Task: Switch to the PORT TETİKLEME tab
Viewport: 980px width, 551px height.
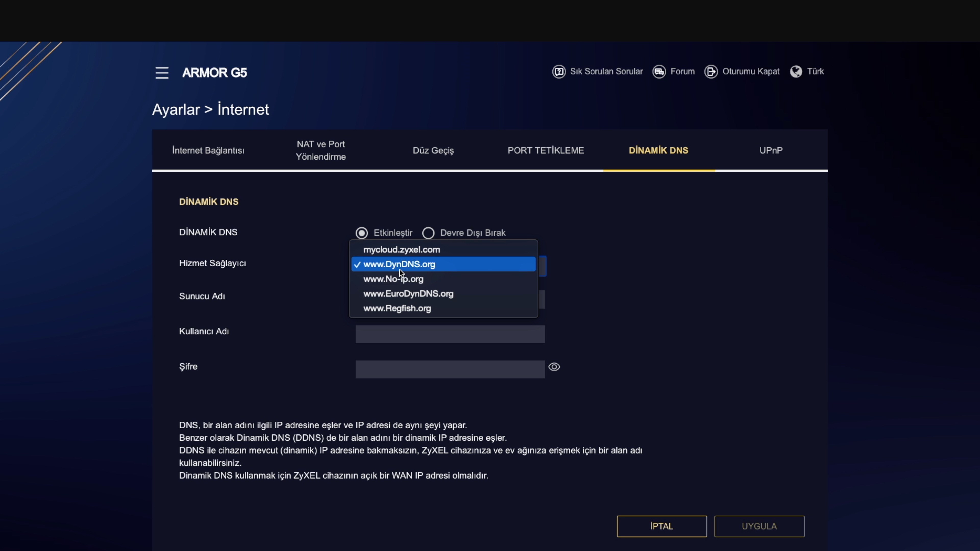Action: (546, 151)
